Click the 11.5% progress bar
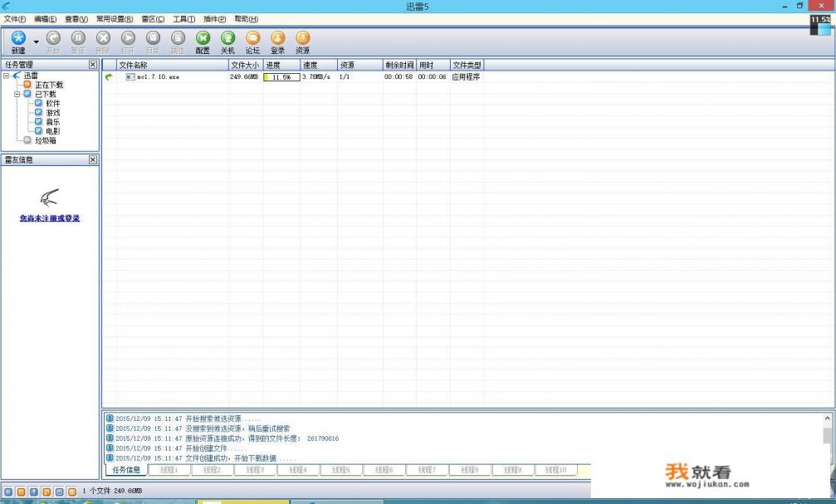 tap(281, 77)
